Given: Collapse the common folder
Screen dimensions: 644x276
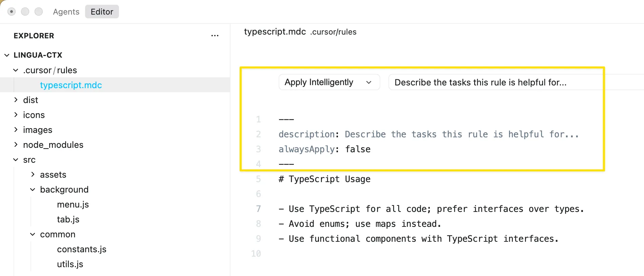Looking at the screenshot, I should point(58,234).
